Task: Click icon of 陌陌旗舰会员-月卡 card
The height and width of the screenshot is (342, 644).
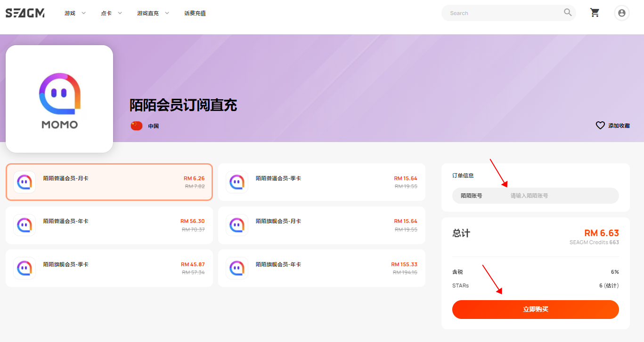Action: (x=237, y=225)
